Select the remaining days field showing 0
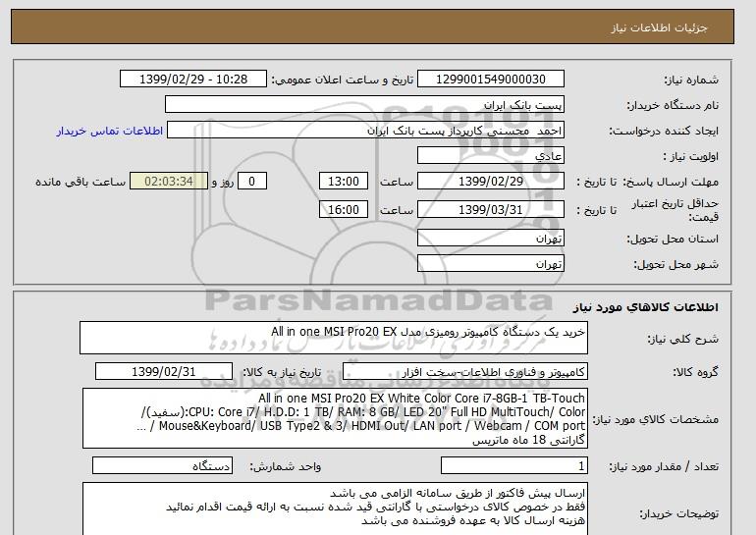Viewport: 756px width, 535px height. 251,182
